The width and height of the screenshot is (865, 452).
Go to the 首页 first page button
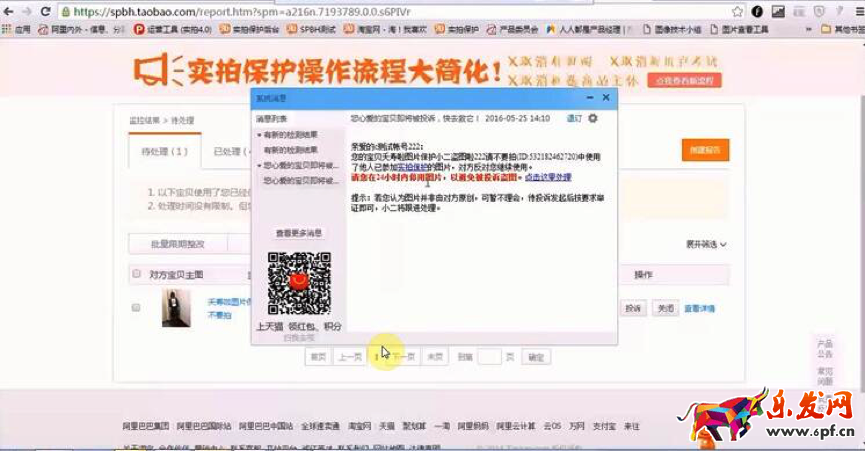point(318,357)
